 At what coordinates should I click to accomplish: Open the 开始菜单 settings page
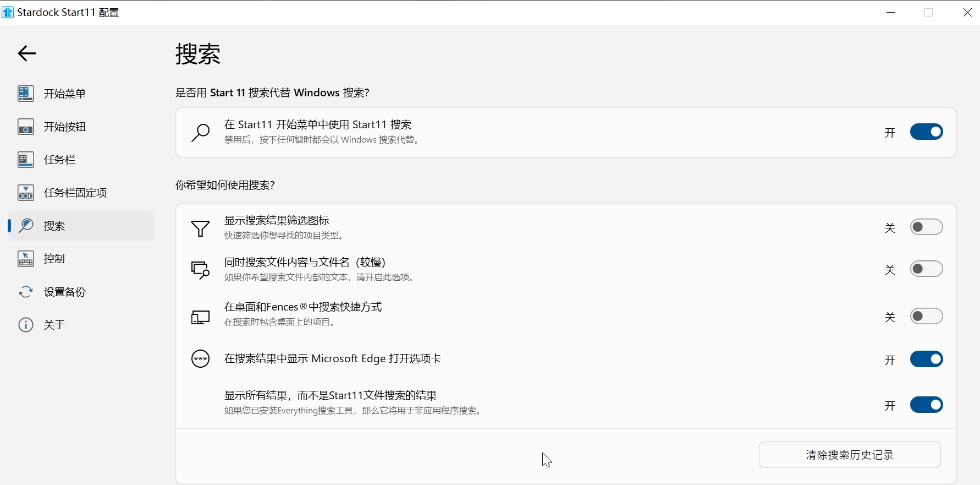tap(81, 94)
